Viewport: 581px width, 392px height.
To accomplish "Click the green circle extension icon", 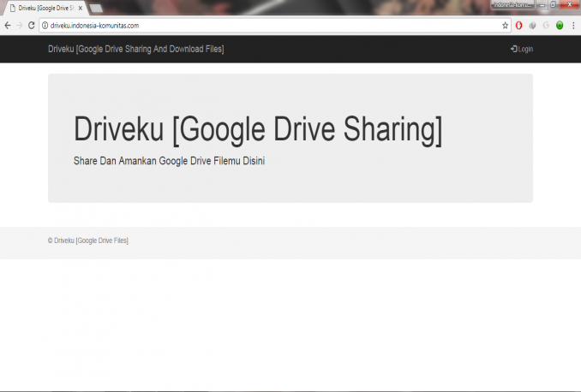I will pyautogui.click(x=560, y=26).
